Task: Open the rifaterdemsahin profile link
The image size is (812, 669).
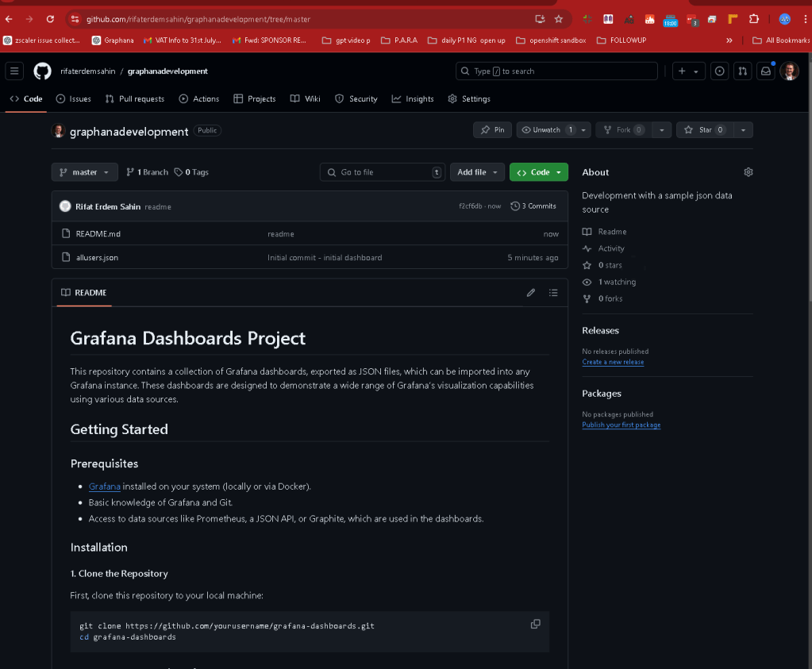Action: click(87, 71)
